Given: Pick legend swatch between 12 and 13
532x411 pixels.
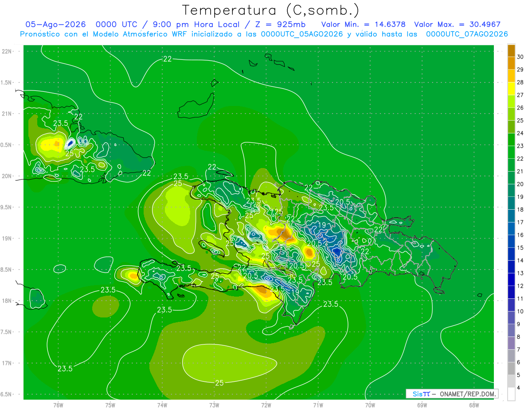Looking at the screenshot, I should [x=511, y=280].
